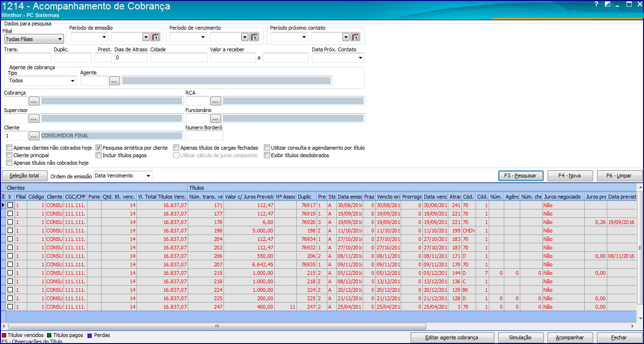The height and width of the screenshot is (344, 644).
Task: Open Ordem de emissão dropdown
Action: point(149,176)
